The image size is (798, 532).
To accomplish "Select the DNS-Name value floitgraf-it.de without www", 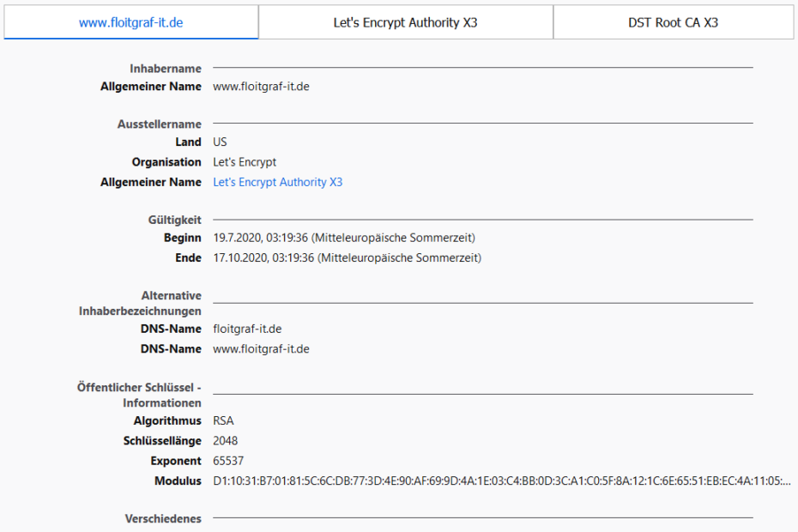I will 247,329.
